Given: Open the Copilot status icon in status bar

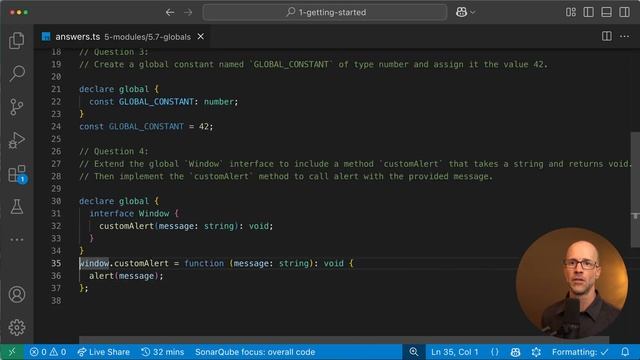Looking at the screenshot, I should 515,352.
